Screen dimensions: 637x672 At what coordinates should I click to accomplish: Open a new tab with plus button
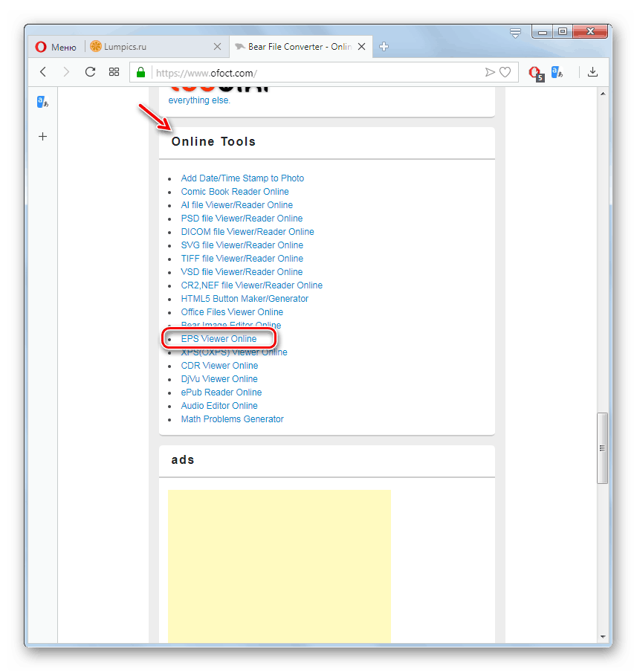click(x=384, y=47)
